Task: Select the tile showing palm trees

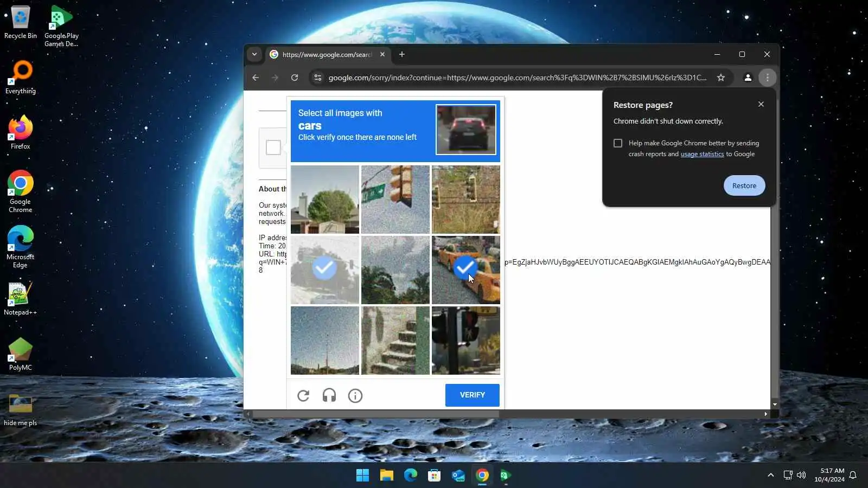Action: [395, 270]
